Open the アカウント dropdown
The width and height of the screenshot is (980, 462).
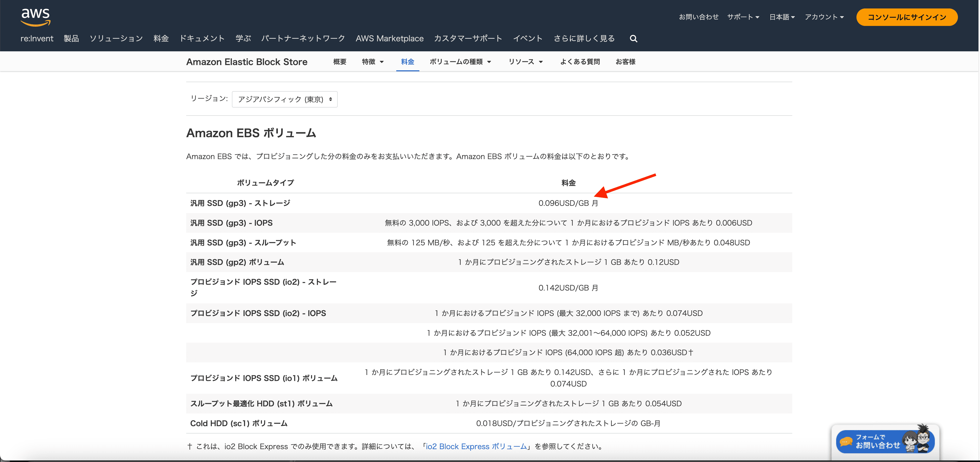(824, 17)
